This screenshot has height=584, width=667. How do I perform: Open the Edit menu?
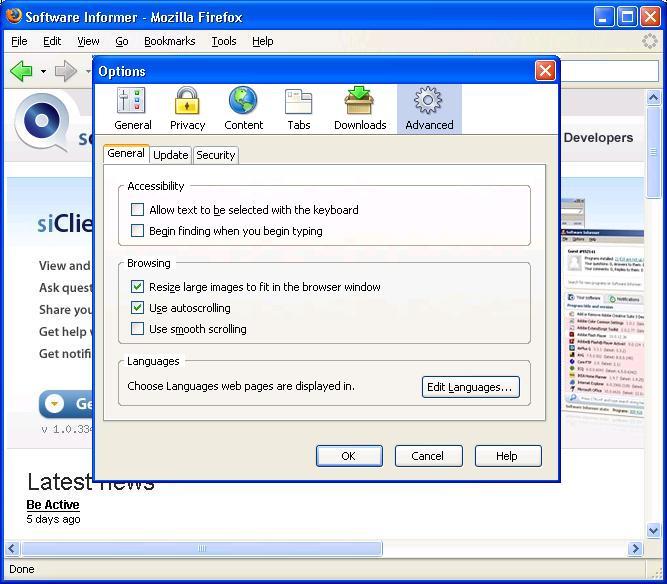[52, 41]
